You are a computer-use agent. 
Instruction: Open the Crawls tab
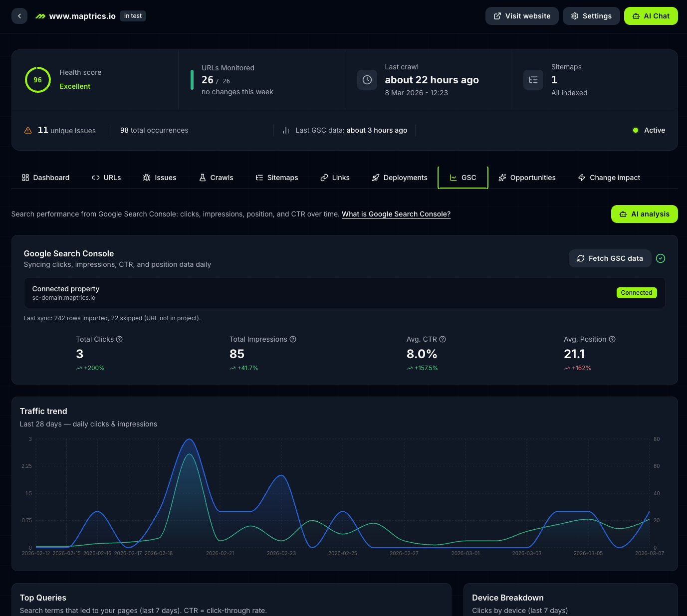[x=216, y=178]
